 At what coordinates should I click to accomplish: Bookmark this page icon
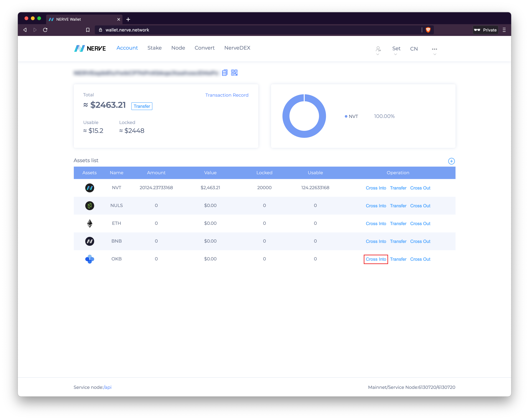[88, 30]
